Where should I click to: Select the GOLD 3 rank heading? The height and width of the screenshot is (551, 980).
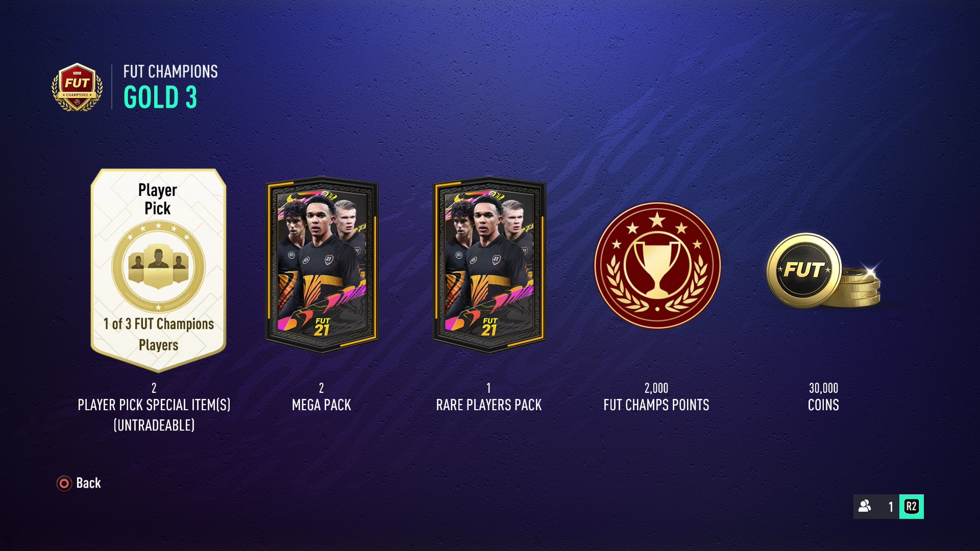(x=160, y=97)
